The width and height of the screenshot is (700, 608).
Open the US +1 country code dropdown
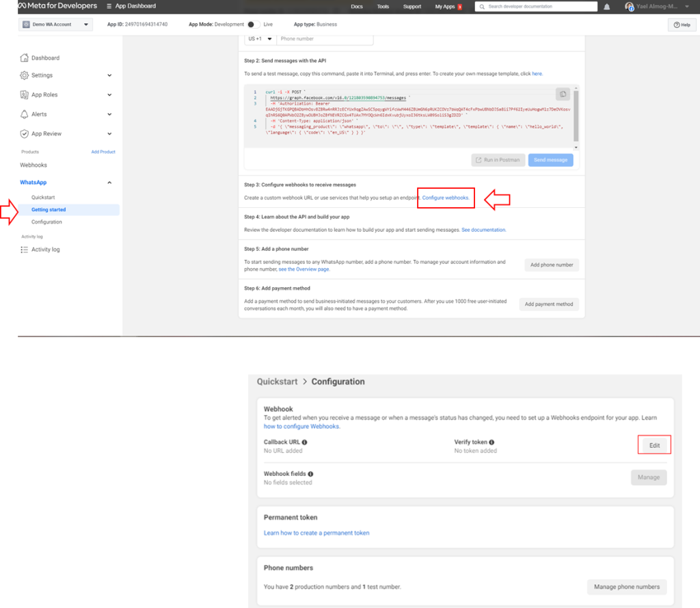coord(260,39)
